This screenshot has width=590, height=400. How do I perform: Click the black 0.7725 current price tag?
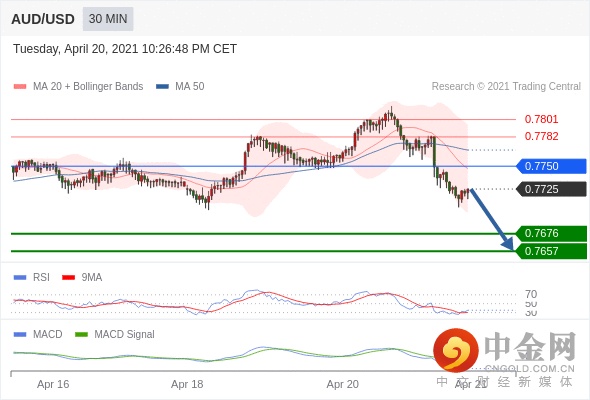551,189
